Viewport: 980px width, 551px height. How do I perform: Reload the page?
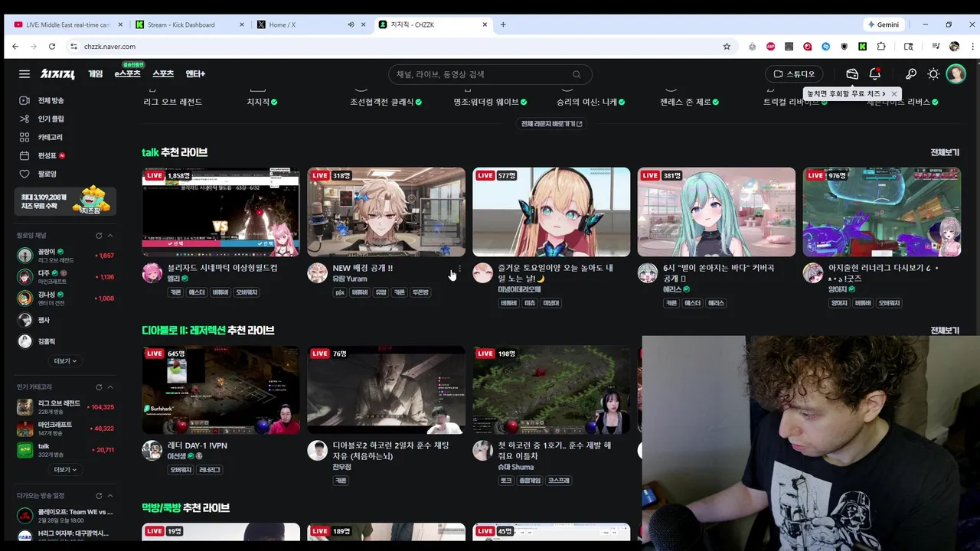click(x=54, y=46)
